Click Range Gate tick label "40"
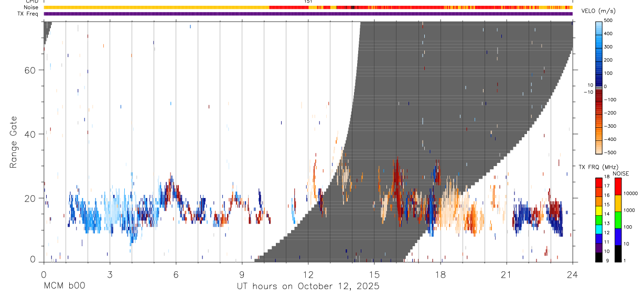 (30, 134)
